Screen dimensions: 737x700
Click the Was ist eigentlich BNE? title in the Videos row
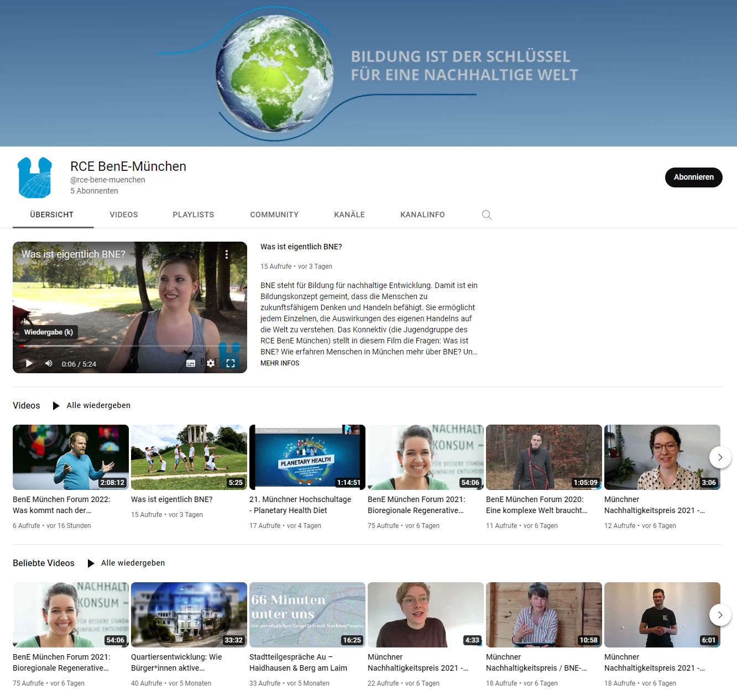[172, 499]
